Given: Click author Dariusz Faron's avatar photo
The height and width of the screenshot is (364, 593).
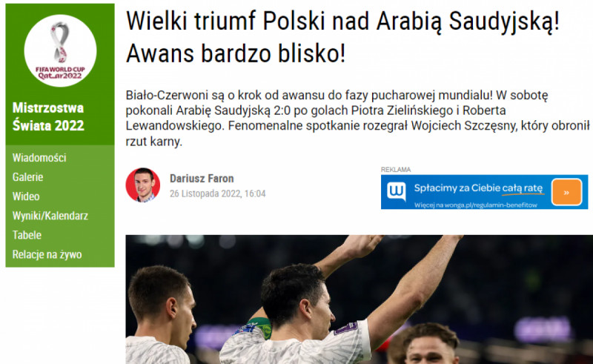Looking at the screenshot, I should pyautogui.click(x=143, y=185).
